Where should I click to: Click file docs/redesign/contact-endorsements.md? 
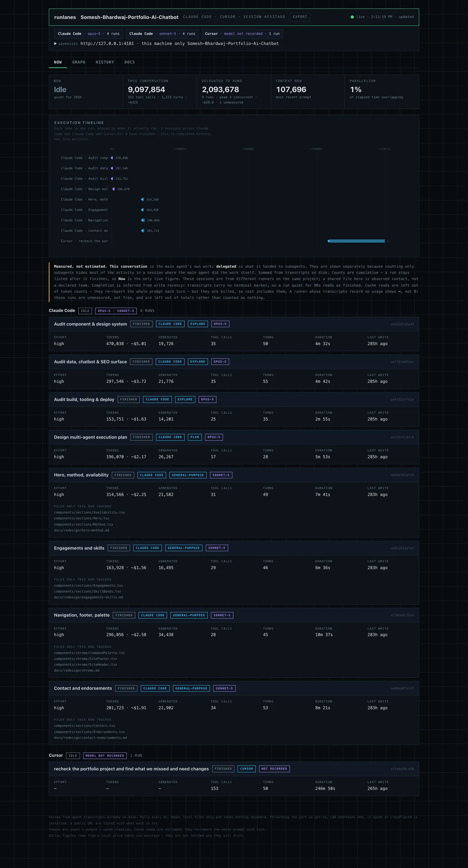(90, 738)
